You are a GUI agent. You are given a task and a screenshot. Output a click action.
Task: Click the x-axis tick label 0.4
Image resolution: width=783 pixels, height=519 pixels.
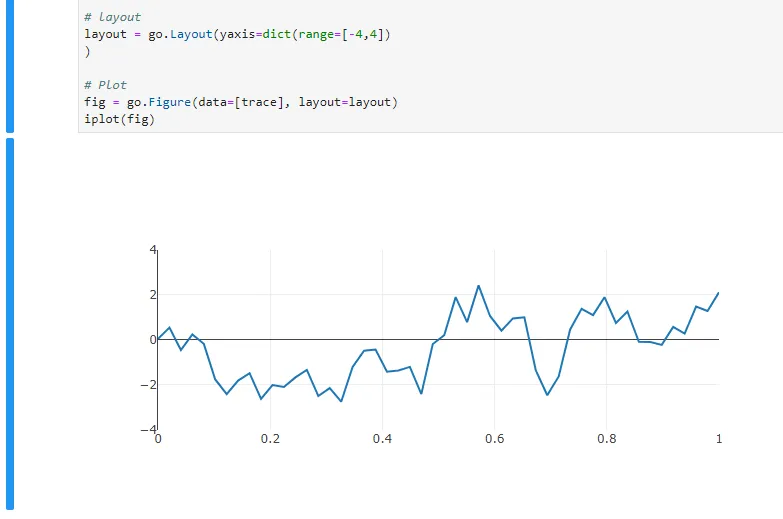pos(383,439)
